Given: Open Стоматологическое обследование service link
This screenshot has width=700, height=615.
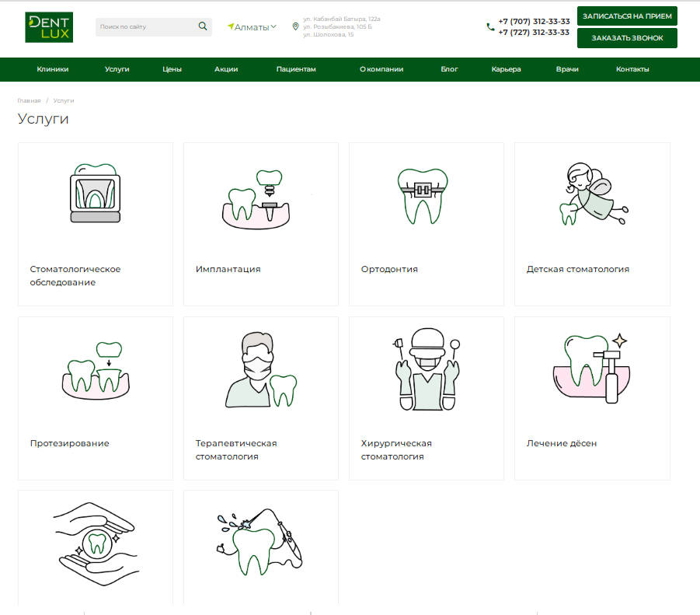Looking at the screenshot, I should pyautogui.click(x=75, y=275).
